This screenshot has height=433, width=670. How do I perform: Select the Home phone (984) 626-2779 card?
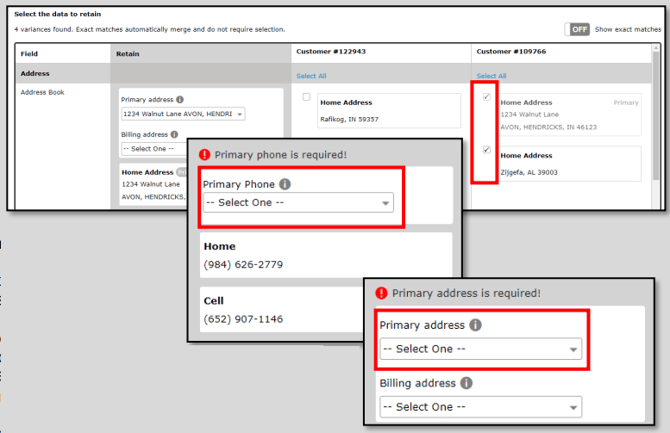pos(325,256)
